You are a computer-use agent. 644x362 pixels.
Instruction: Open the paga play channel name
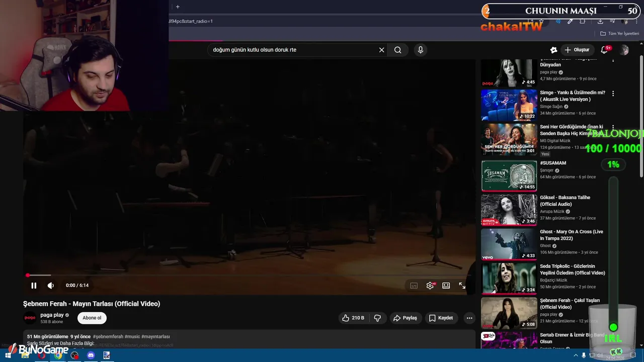[x=52, y=315]
